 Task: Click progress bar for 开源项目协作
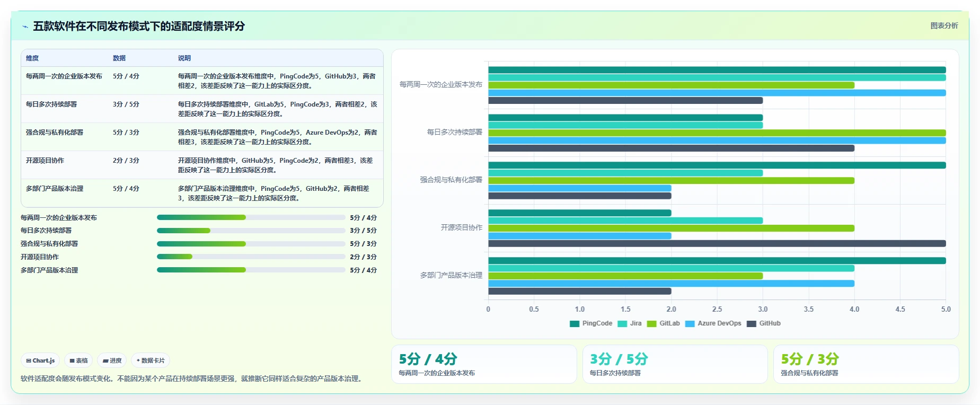pos(251,257)
